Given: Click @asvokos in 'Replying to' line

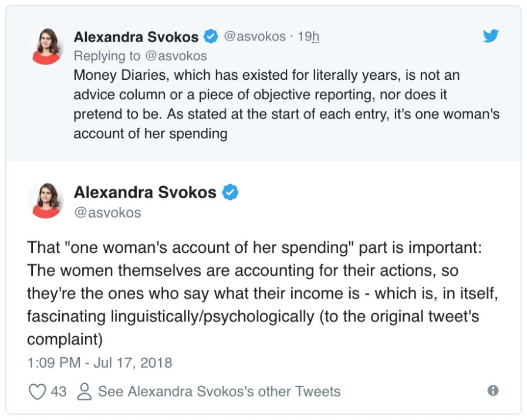Looking at the screenshot, I should pos(176,56).
